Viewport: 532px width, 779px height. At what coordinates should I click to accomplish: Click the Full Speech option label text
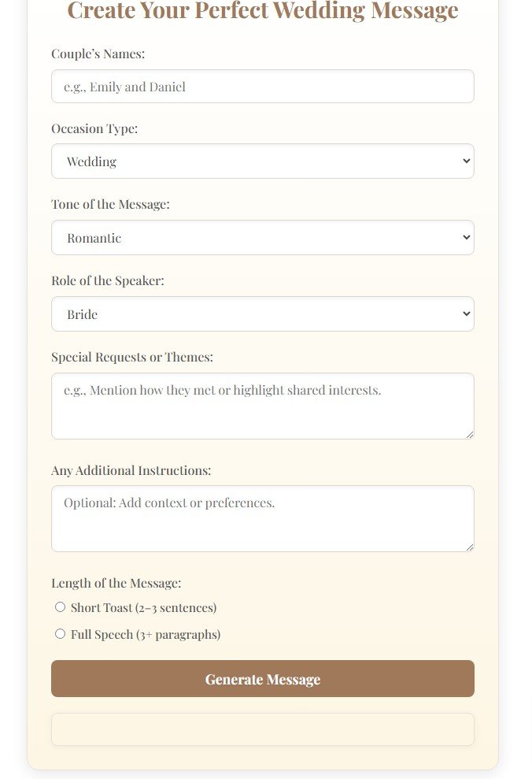145,633
